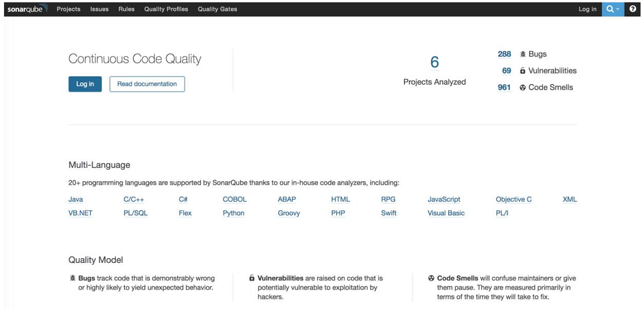Click the Bugs label near the 288 count
Viewport: 644px width, 310px height.
click(538, 54)
